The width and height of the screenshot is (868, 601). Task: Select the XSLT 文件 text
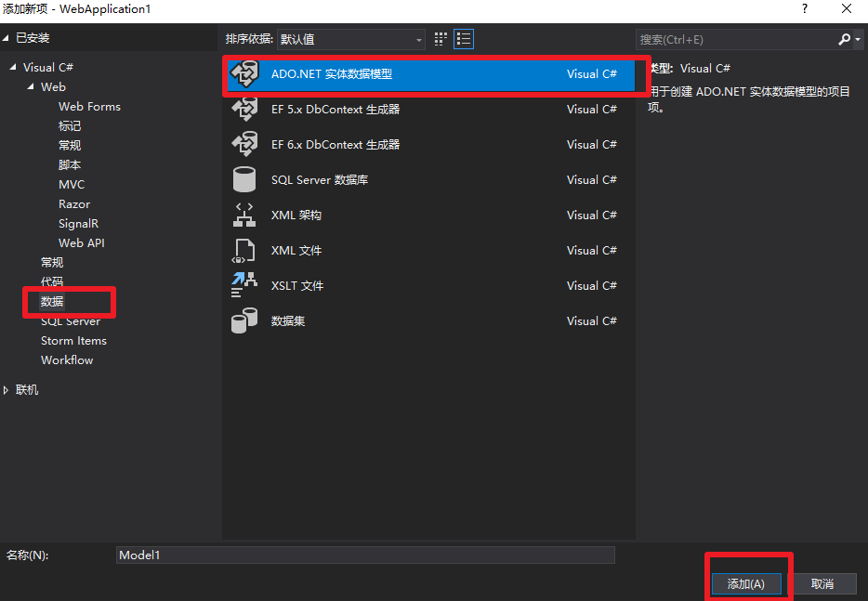coord(297,286)
